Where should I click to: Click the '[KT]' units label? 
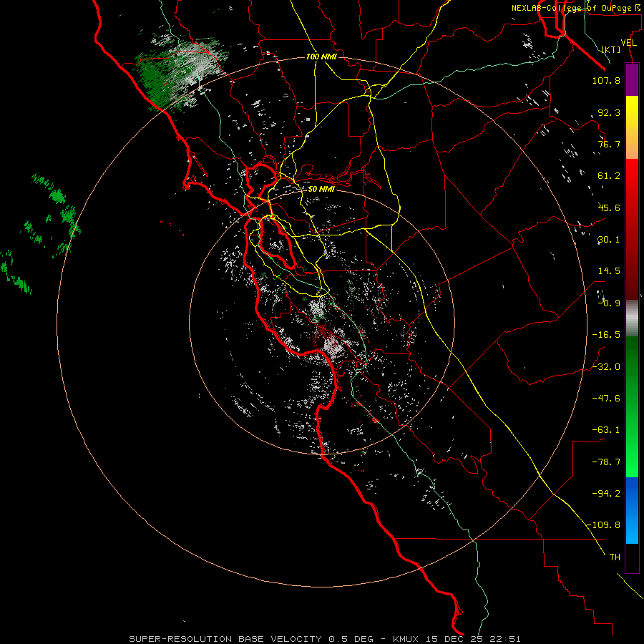(x=611, y=49)
